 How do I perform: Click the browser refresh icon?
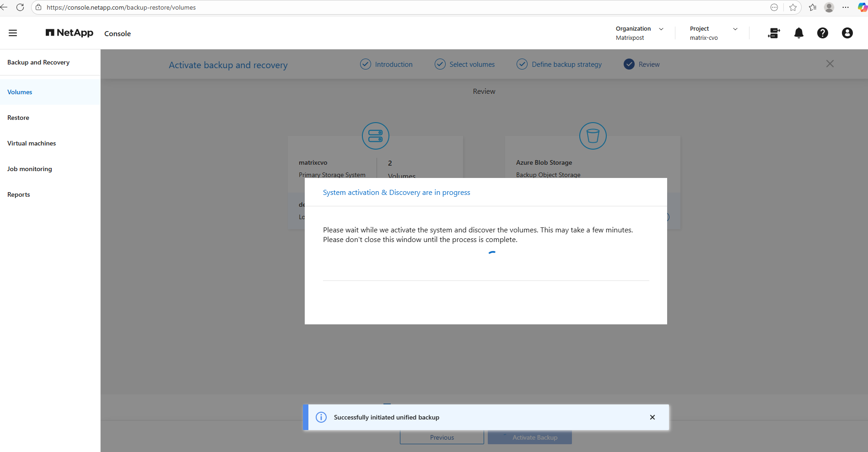[20, 7]
